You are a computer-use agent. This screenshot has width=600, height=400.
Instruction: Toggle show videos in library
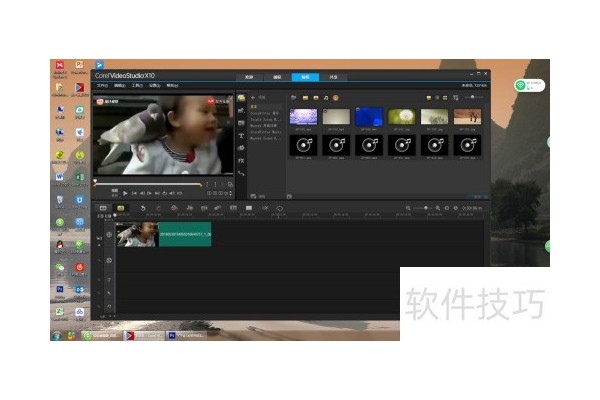click(305, 98)
